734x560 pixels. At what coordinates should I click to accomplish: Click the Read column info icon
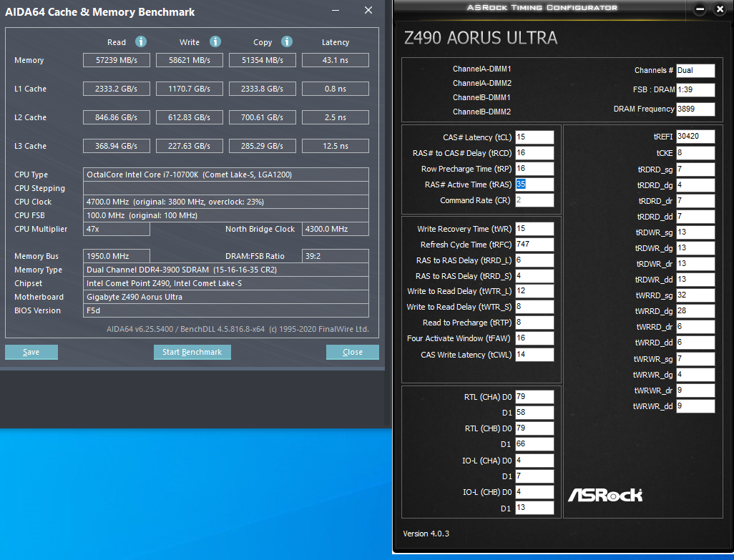pyautogui.click(x=141, y=41)
